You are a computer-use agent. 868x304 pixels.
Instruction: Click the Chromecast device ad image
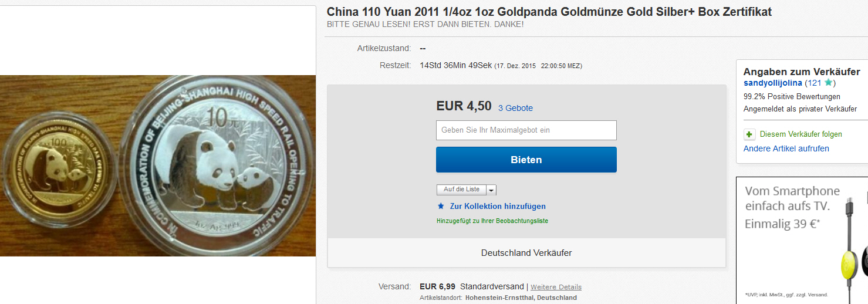854,247
